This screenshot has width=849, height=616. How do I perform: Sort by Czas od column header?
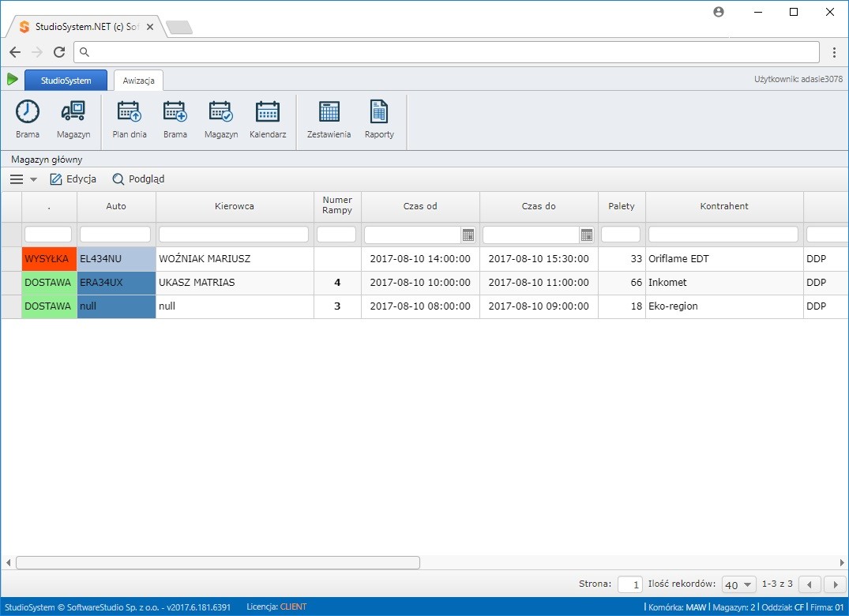(420, 206)
